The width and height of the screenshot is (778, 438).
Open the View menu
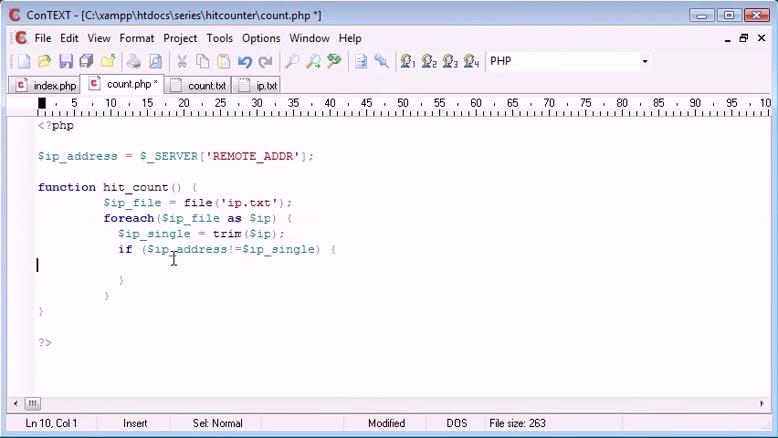[x=99, y=38]
